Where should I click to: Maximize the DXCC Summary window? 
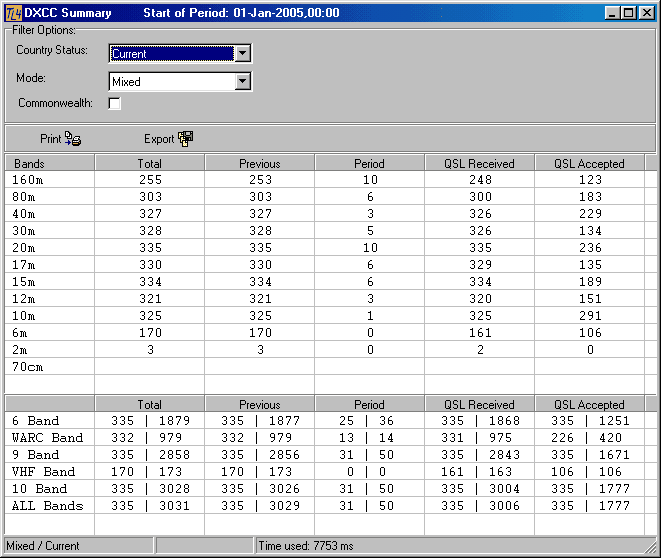(628, 13)
